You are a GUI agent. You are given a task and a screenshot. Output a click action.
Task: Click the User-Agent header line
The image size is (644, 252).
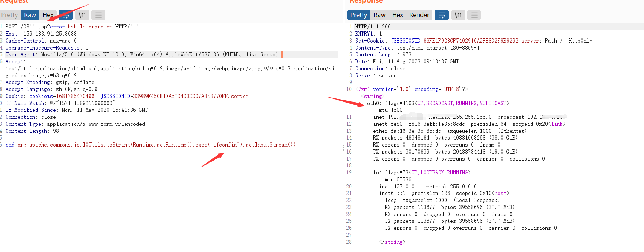pyautogui.click(x=142, y=54)
